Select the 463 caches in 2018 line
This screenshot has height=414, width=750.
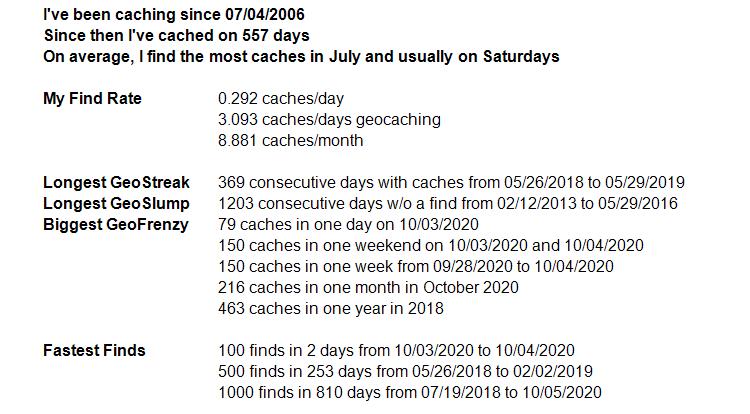click(x=331, y=308)
